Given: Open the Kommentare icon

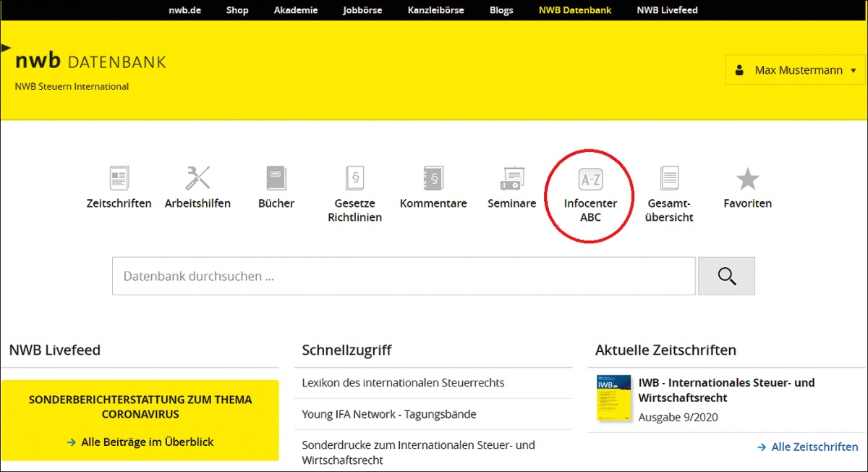Looking at the screenshot, I should click(433, 178).
